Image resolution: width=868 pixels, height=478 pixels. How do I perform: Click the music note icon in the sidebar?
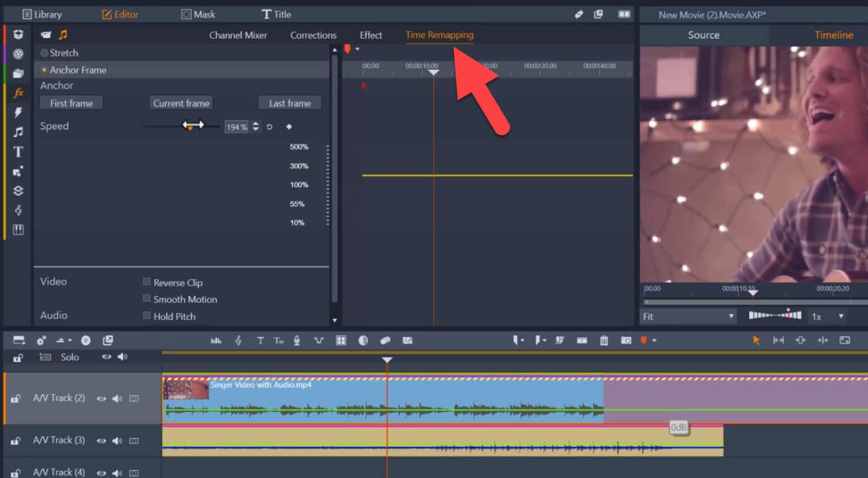[18, 132]
